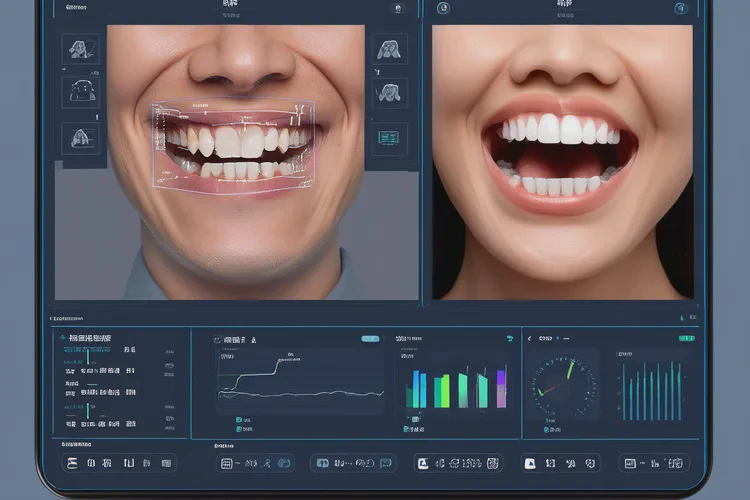This screenshot has height=500, width=750.
Task: Click the calendar grid icon in bottom toolbar
Action: (x=227, y=464)
